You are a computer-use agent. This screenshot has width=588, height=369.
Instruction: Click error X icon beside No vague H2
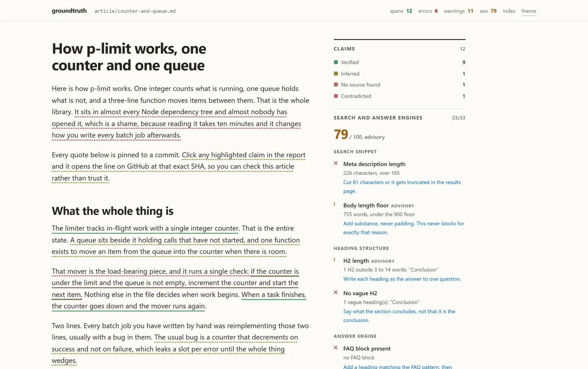point(336,293)
